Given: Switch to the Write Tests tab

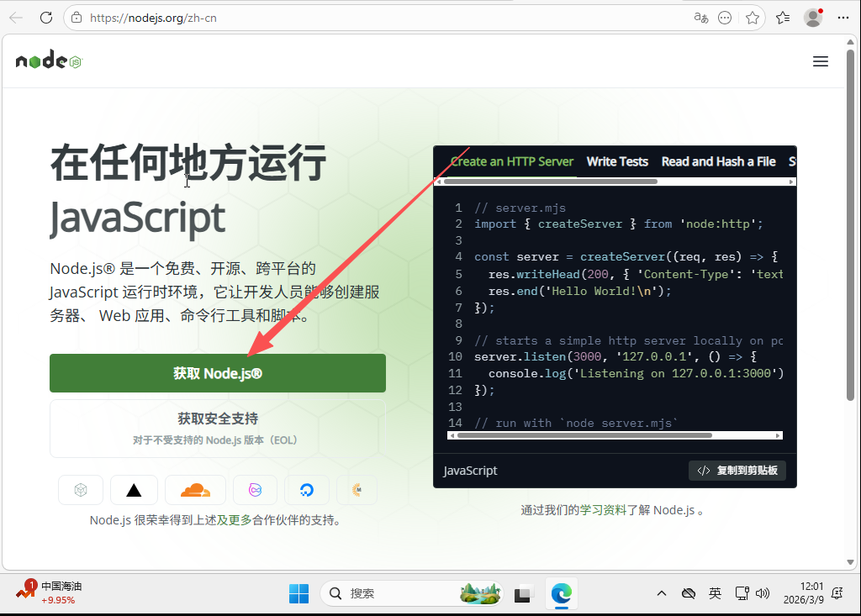Looking at the screenshot, I should [x=616, y=161].
